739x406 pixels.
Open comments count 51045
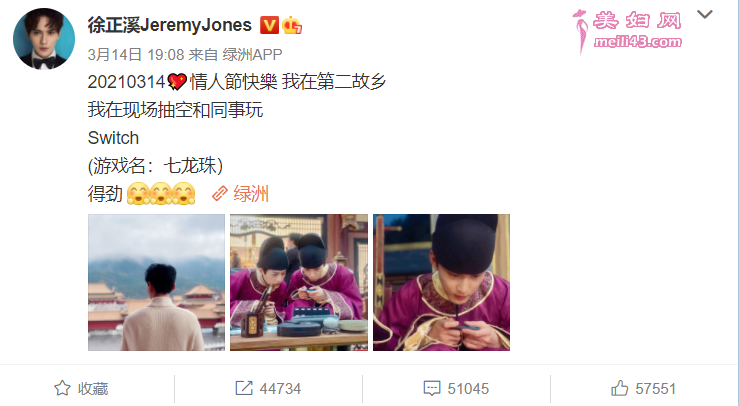(x=468, y=389)
